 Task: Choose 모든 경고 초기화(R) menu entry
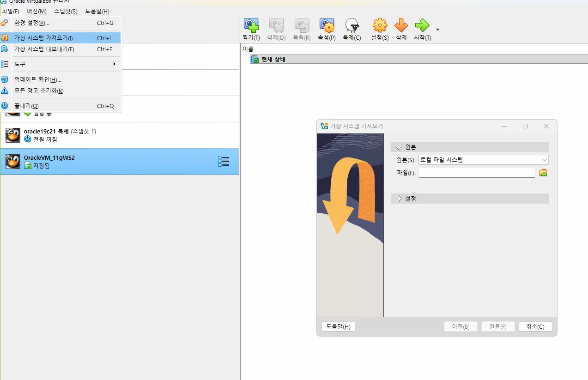(61, 90)
